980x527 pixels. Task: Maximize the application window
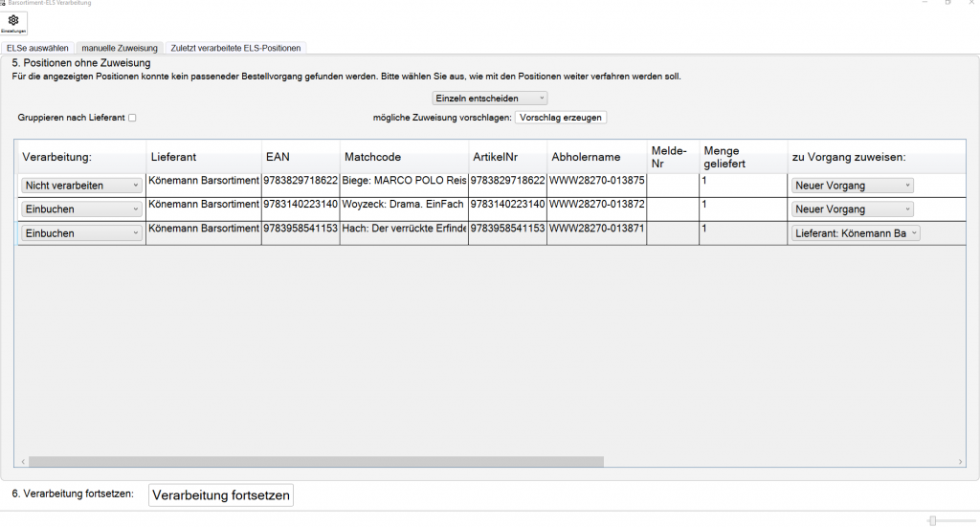[947, 4]
